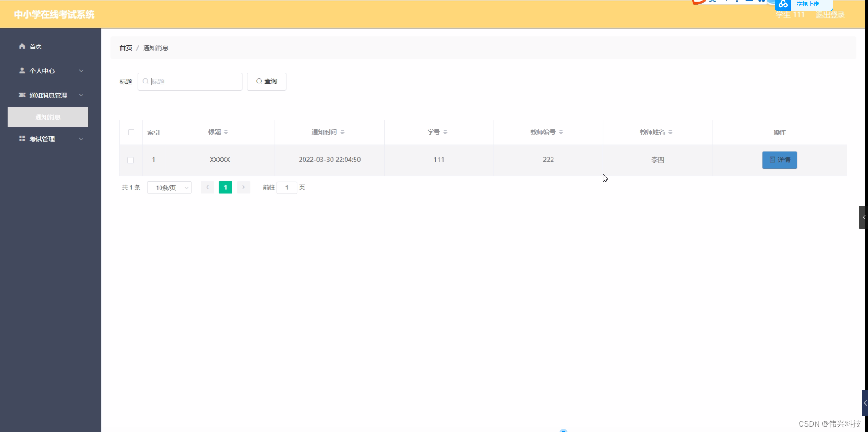
Task: Click the grid icon next to 考试管理
Action: point(21,139)
